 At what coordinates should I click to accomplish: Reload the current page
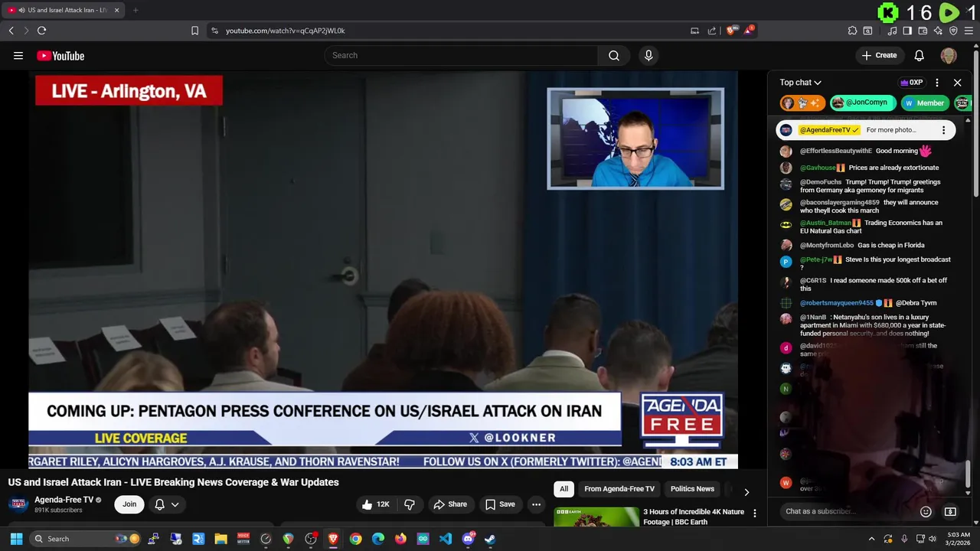(41, 31)
